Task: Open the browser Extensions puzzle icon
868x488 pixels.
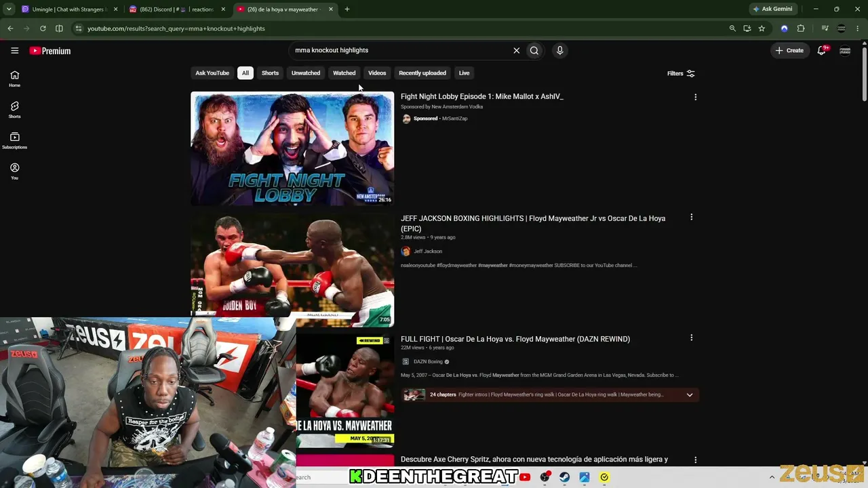Action: (x=801, y=28)
